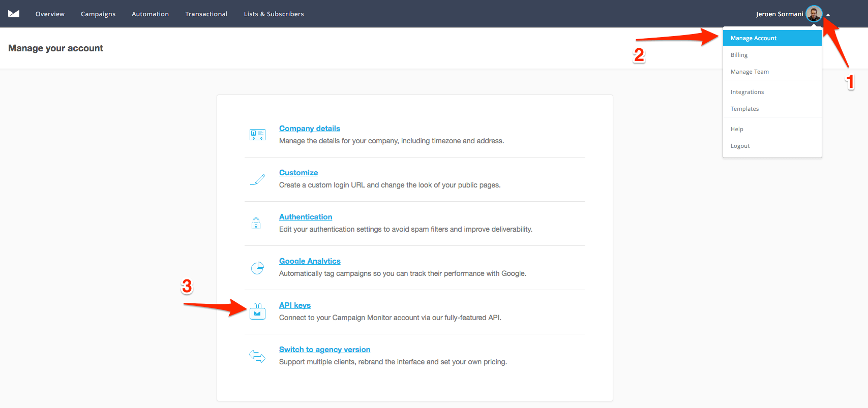Viewport: 868px width, 408px height.
Task: Click the Company details card icon
Action: click(257, 135)
